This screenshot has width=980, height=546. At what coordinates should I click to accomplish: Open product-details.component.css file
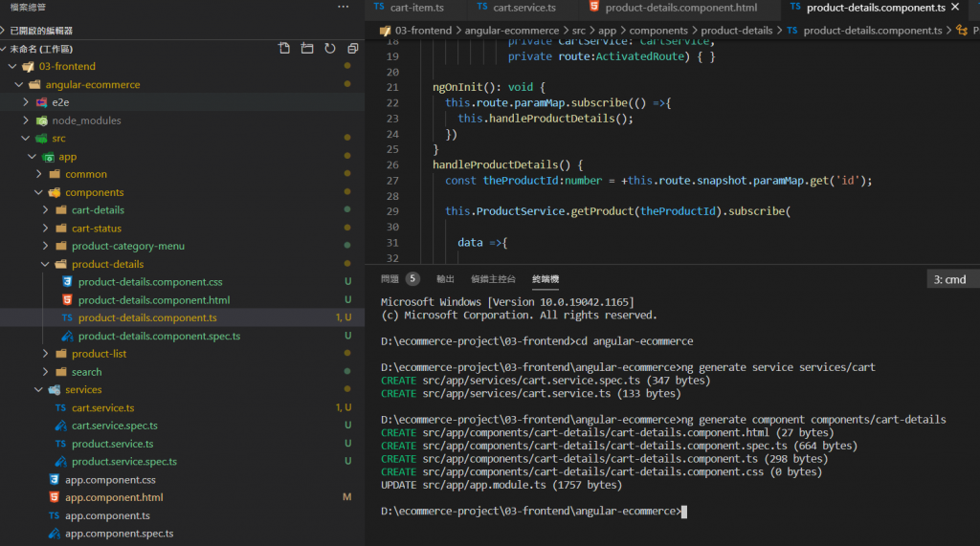(x=149, y=282)
